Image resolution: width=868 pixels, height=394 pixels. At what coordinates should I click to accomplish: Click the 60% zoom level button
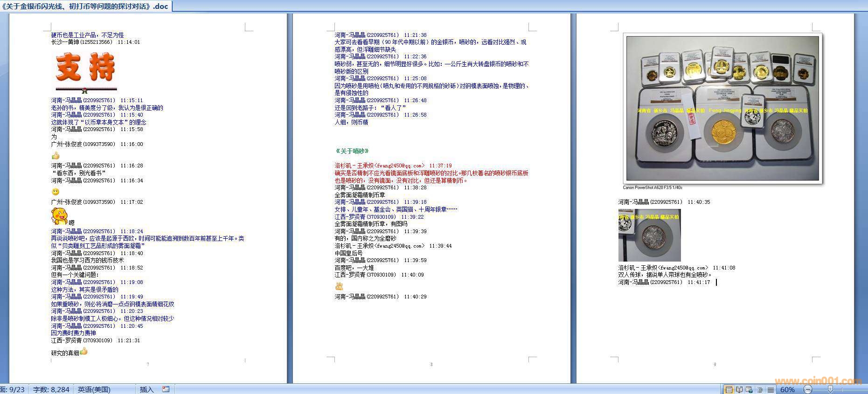(787, 389)
